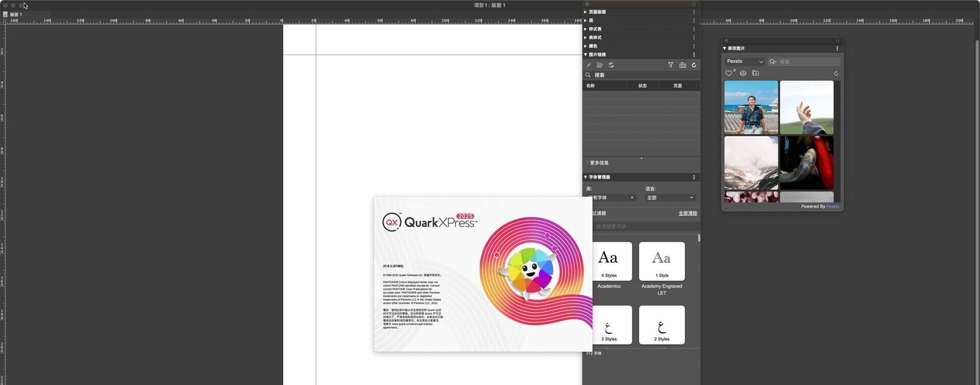The height and width of the screenshot is (385, 980).
Task: Click the edit pencil icon in 图片链接
Action: tap(589, 65)
